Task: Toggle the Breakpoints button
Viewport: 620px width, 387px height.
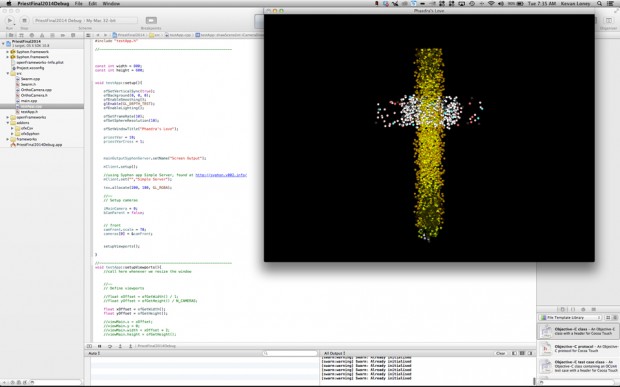Action: pyautogui.click(x=151, y=21)
